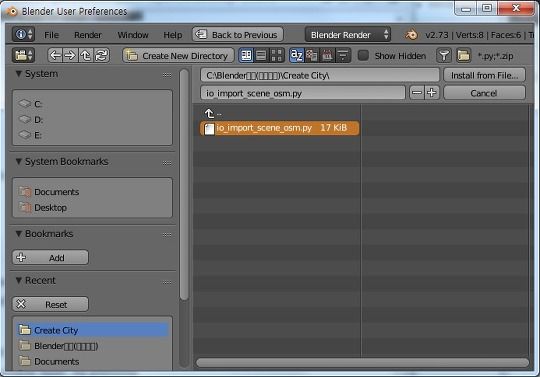Screen dimensions: 540x377
Task: Click the file name field
Action: pos(303,93)
